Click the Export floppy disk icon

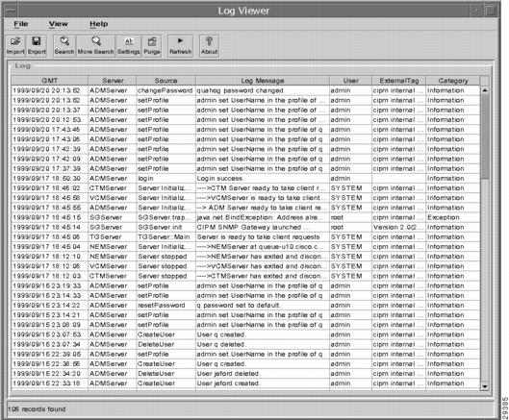coord(37,46)
